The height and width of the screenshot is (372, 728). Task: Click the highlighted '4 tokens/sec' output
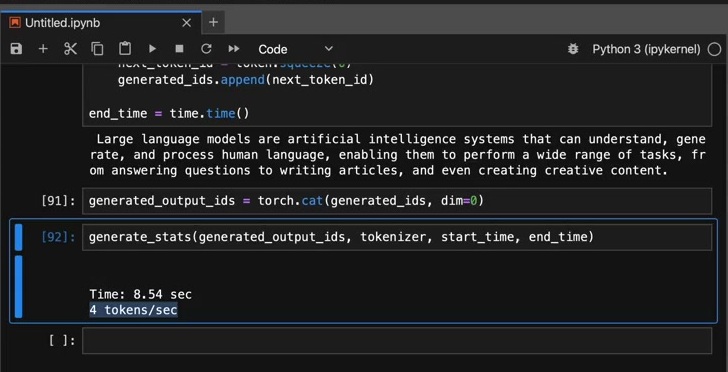coord(133,310)
